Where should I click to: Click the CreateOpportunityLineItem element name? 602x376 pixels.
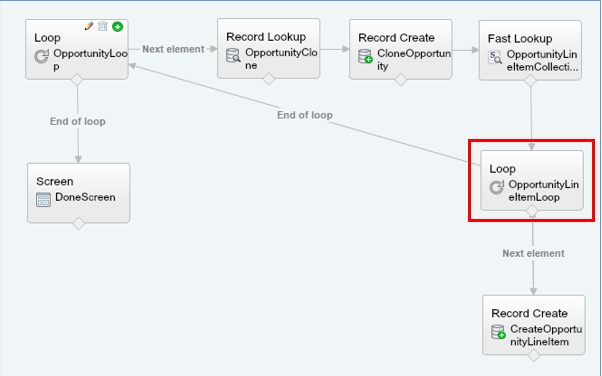(546, 335)
